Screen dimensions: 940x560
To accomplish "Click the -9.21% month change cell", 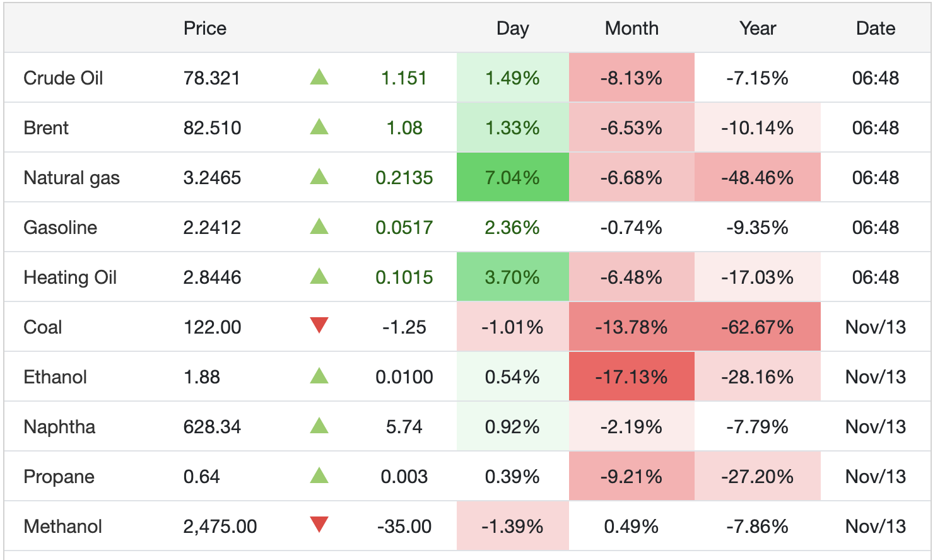I will [x=632, y=476].
